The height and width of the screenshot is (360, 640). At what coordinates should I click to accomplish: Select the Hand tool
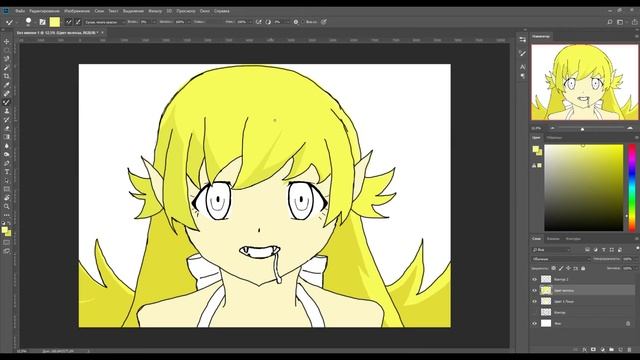7,198
